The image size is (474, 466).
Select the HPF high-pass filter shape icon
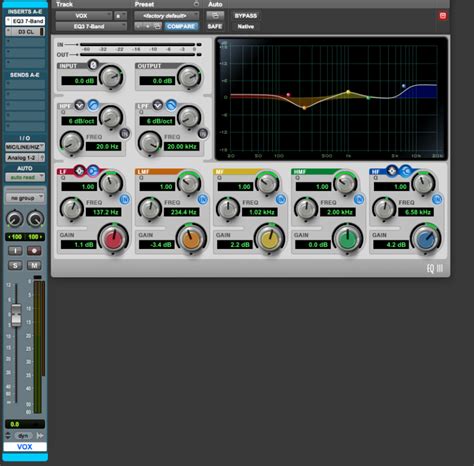(x=93, y=105)
